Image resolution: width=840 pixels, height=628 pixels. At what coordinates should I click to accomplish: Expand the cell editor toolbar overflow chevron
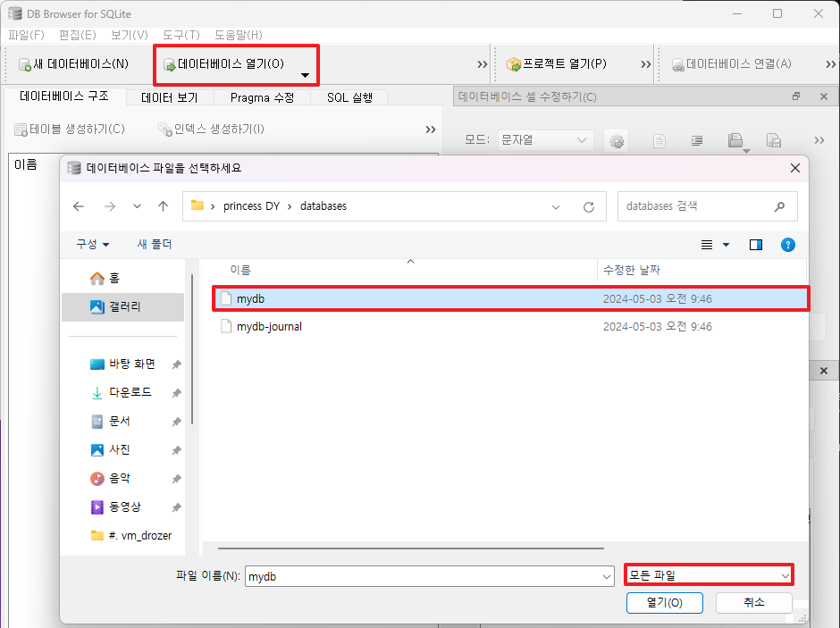(819, 140)
